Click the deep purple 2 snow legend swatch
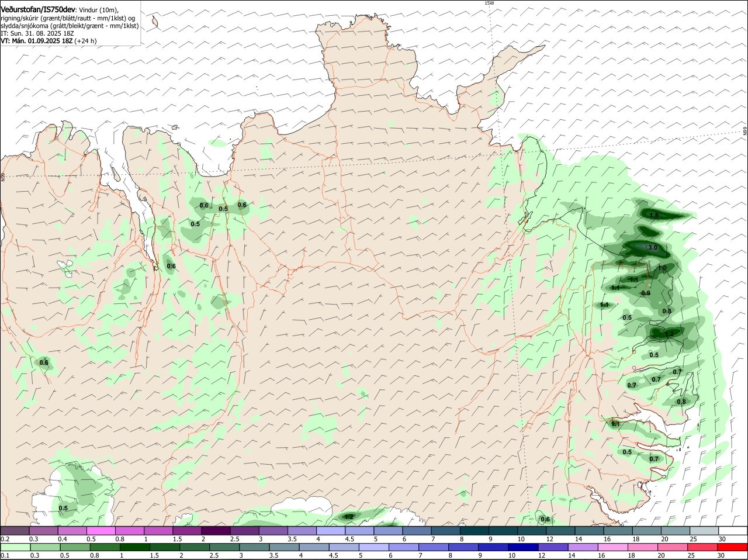 pos(217,531)
